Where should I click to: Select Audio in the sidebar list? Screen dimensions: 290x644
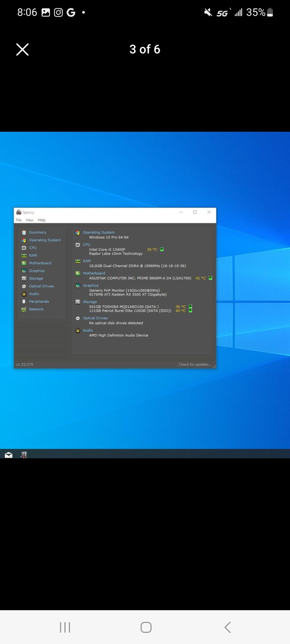(x=34, y=294)
